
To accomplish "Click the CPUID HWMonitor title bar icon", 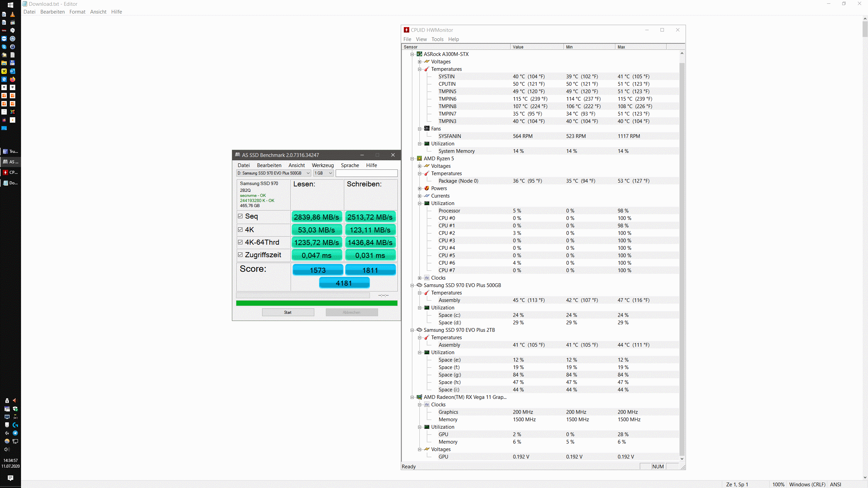I will pyautogui.click(x=407, y=30).
